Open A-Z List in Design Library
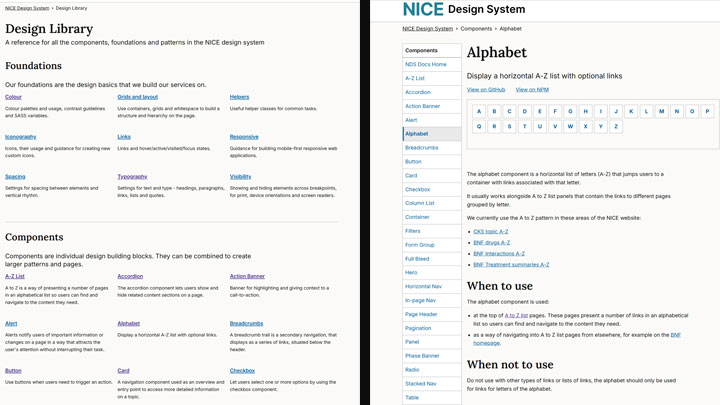The height and width of the screenshot is (405, 720). click(15, 276)
